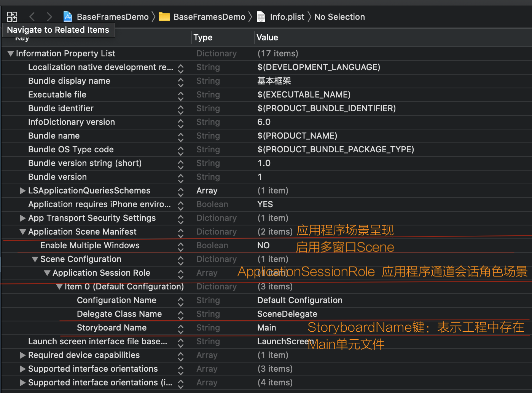Image resolution: width=532 pixels, height=393 pixels.
Task: Click the NO value for Multiple Windows
Action: pos(263,246)
